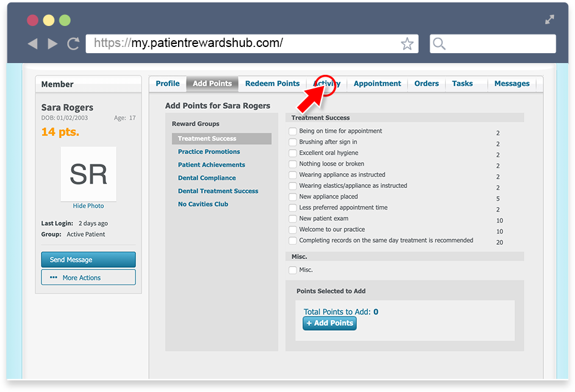Click the 'Points Selected to Add' label
This screenshot has height=392, width=575.
(x=331, y=291)
